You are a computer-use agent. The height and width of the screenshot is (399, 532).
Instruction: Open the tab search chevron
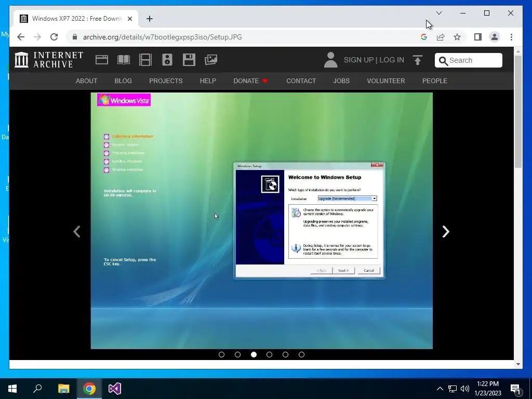tap(439, 13)
